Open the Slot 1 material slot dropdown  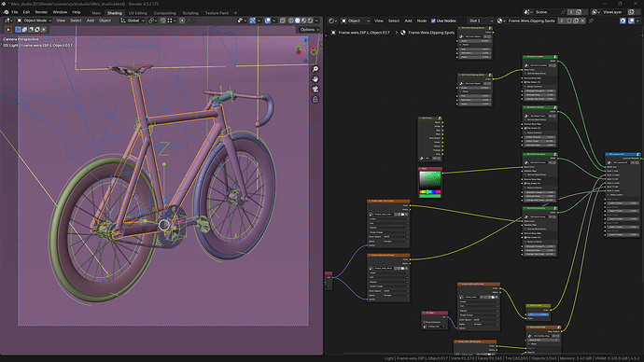click(480, 21)
